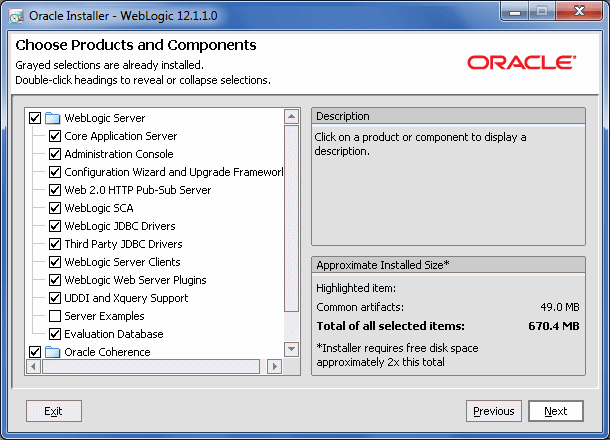Toggle the WebLogic SCA checkbox
Viewport: 610px width, 440px height.
[55, 208]
